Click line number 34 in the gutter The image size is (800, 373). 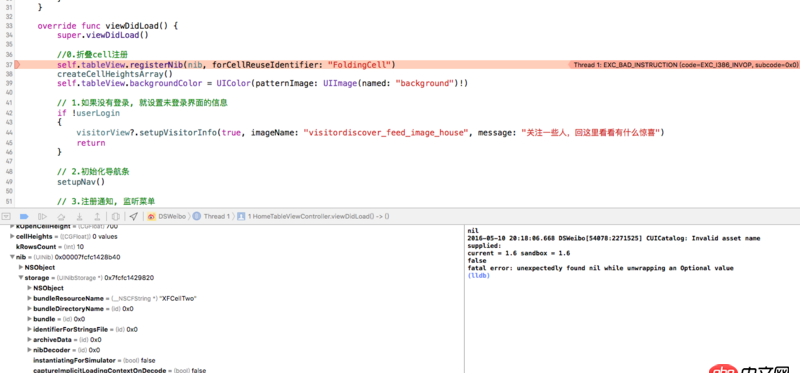8,35
